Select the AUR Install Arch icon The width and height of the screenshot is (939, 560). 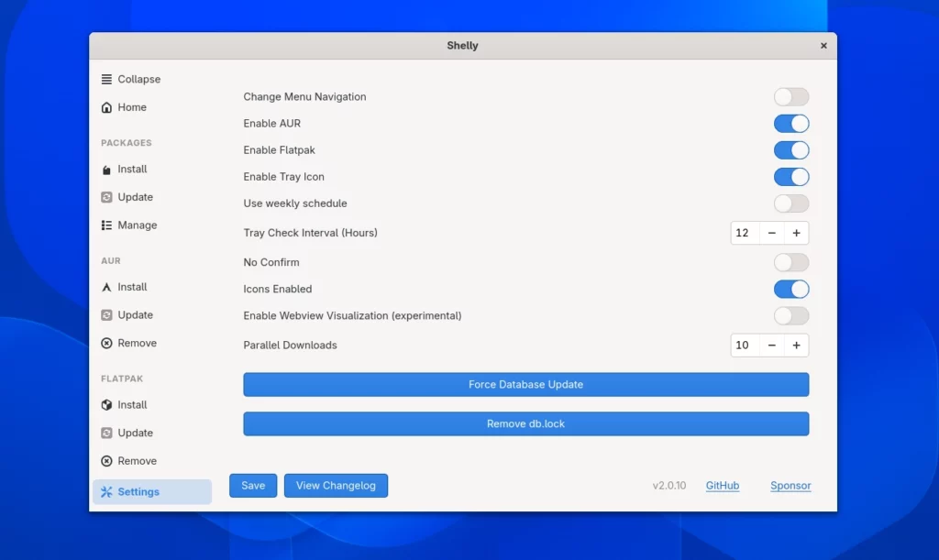coord(107,287)
